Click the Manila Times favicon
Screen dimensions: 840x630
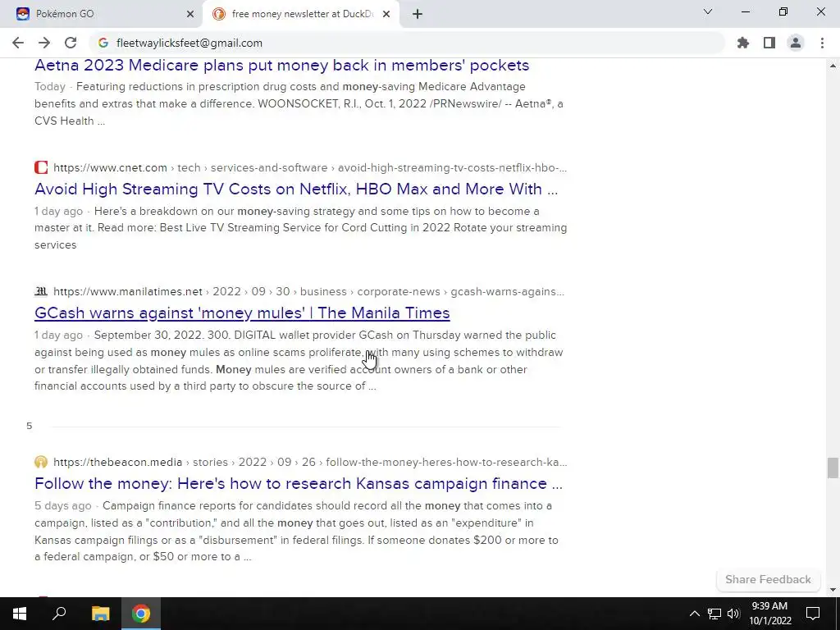pos(41,292)
